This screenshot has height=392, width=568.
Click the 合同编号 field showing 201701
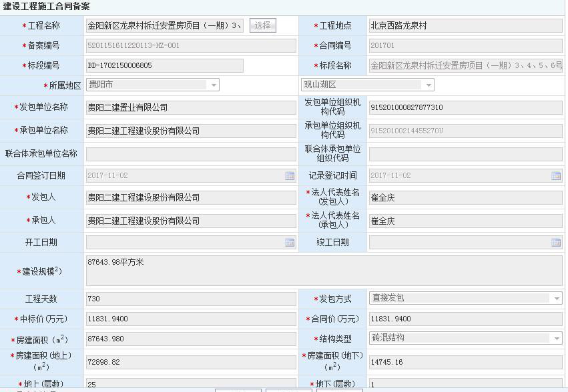click(x=465, y=46)
